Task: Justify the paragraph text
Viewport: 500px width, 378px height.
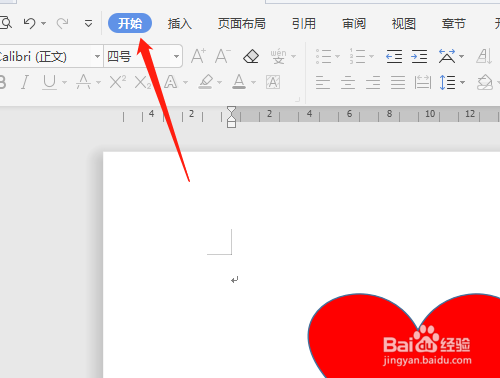Action: click(x=398, y=82)
